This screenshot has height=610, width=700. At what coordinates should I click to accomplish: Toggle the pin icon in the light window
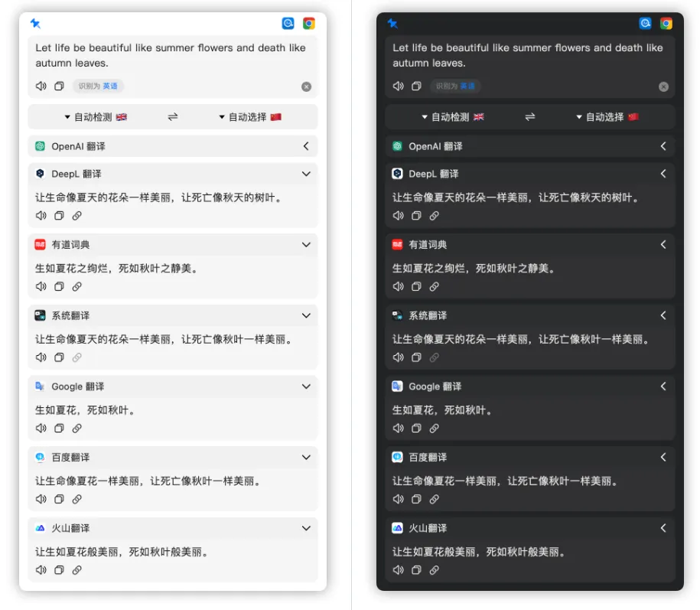[35, 24]
